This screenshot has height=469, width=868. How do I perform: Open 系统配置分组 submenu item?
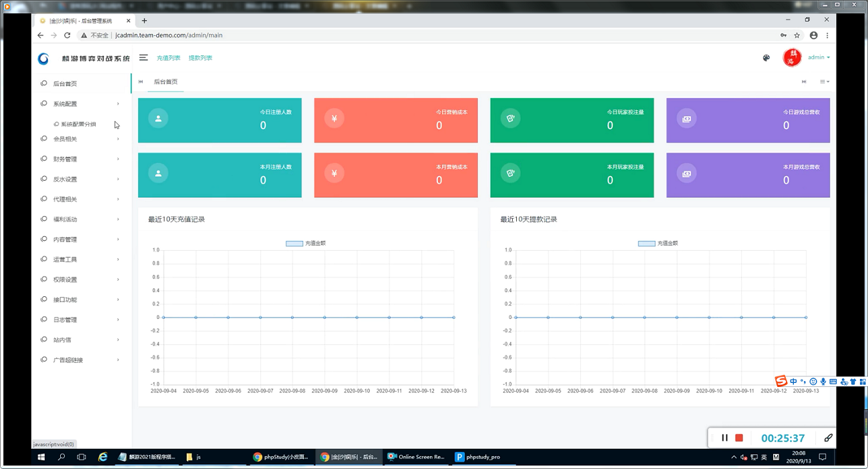click(x=78, y=124)
